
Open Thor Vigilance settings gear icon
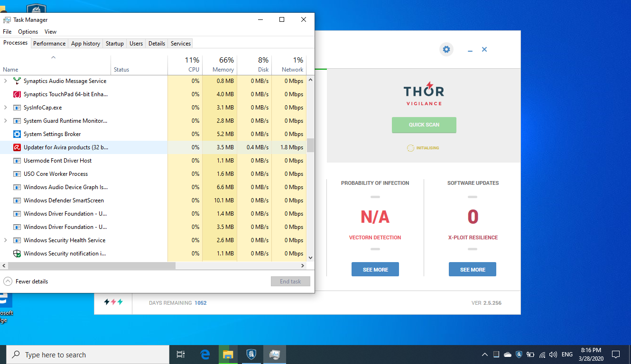pyautogui.click(x=446, y=49)
